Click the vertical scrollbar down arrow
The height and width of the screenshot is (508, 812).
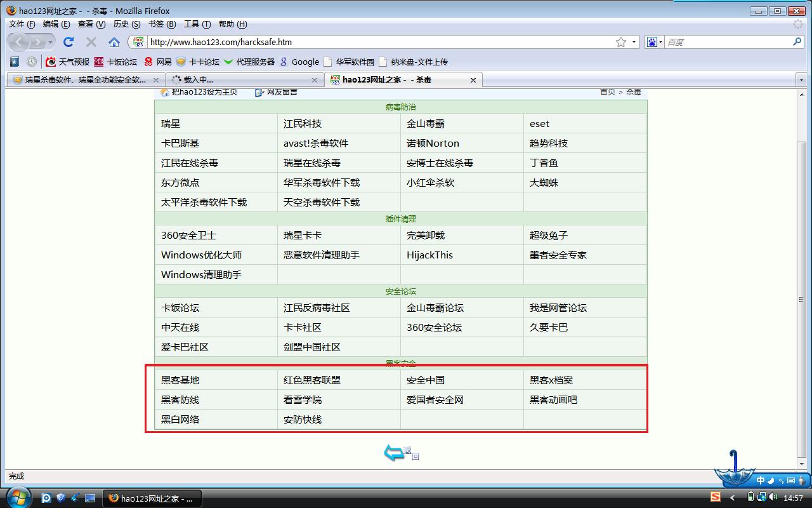801,464
